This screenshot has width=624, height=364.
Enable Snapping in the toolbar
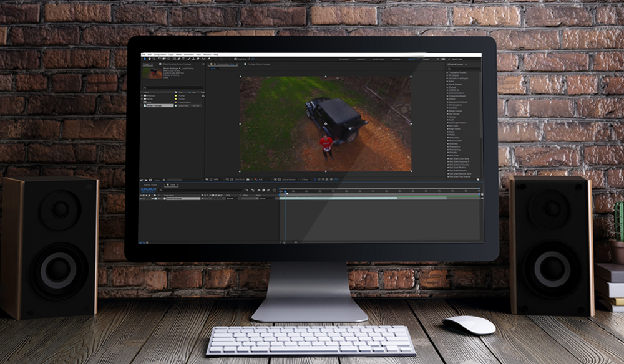[236, 58]
